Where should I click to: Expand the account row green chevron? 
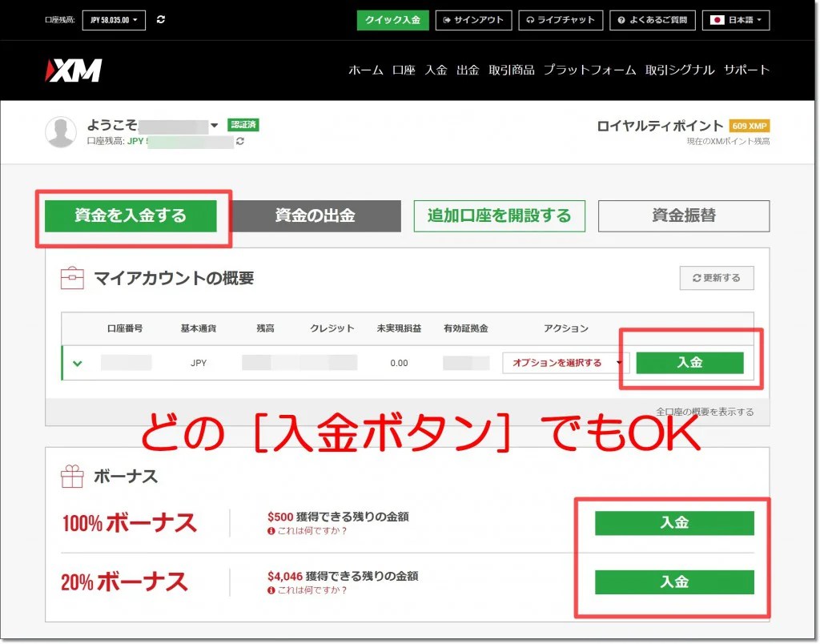coord(78,363)
